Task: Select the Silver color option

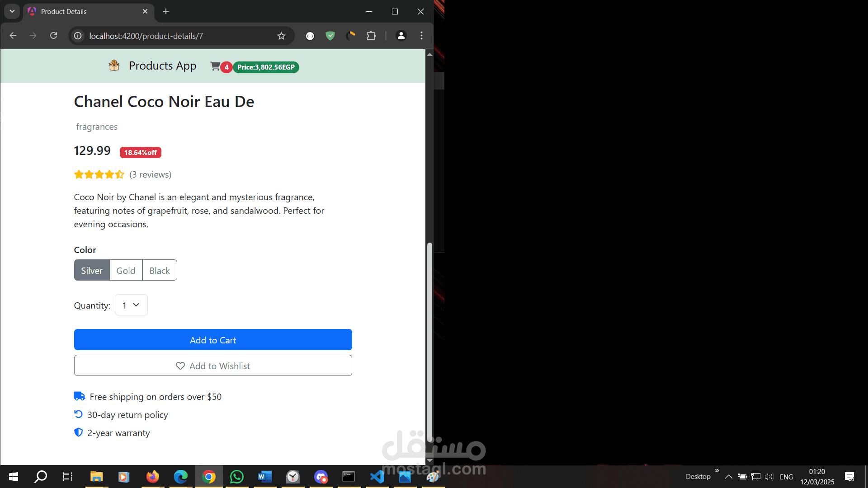Action: tap(92, 270)
